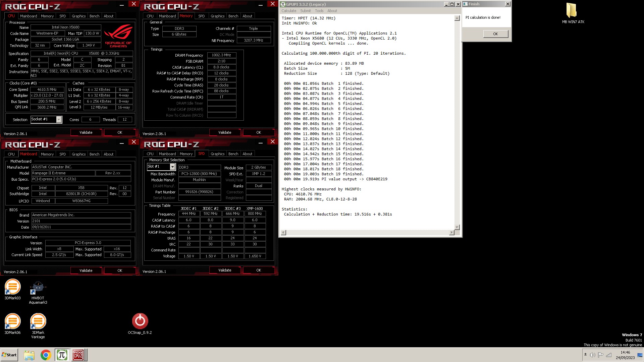The width and height of the screenshot is (644, 362).
Task: Show hidden tray icons arrow
Action: [x=585, y=355]
